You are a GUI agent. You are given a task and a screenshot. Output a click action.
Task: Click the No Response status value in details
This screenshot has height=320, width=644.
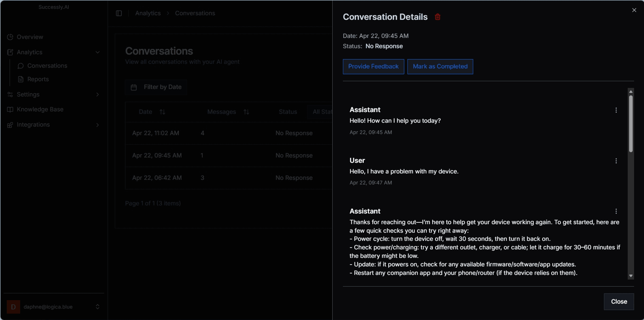pyautogui.click(x=384, y=46)
